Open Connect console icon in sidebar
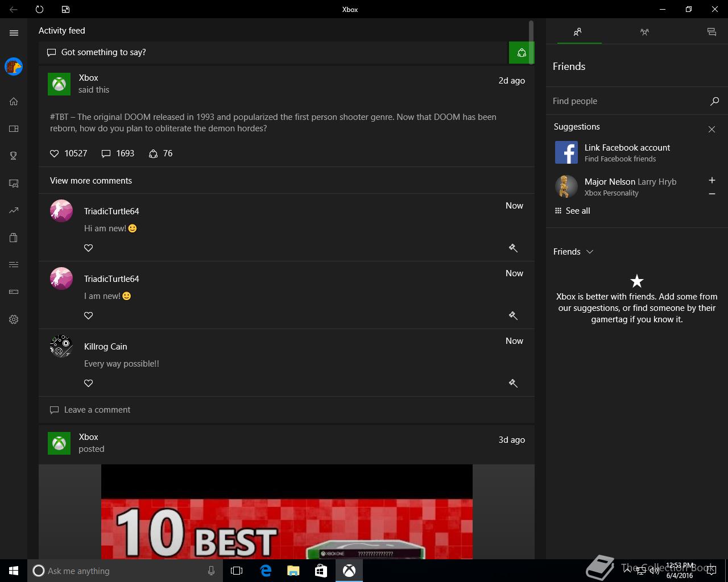Image resolution: width=728 pixels, height=582 pixels. pyautogui.click(x=14, y=292)
